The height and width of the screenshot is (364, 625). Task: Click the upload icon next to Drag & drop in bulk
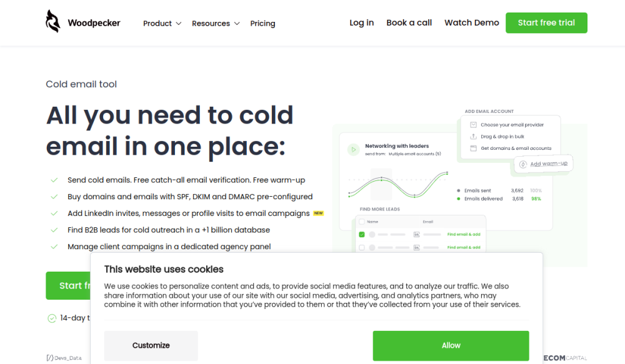tap(473, 136)
